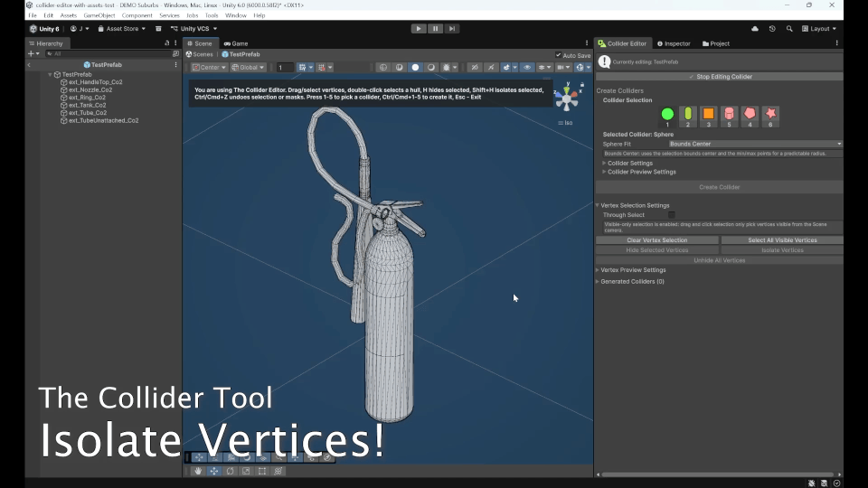868x488 pixels.
Task: Toggle the Auto Save checkbox
Action: [x=558, y=55]
